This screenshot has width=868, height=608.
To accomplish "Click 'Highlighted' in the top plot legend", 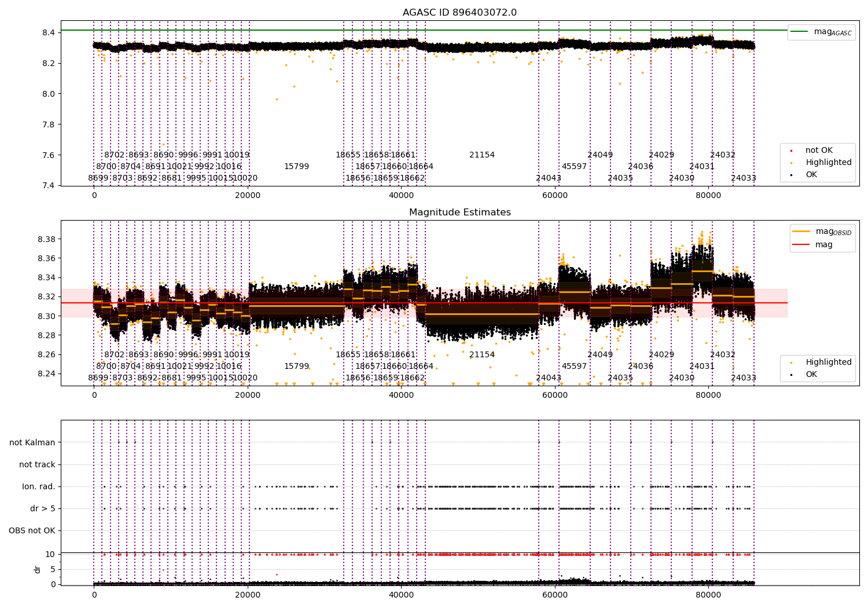I will pyautogui.click(x=829, y=163).
